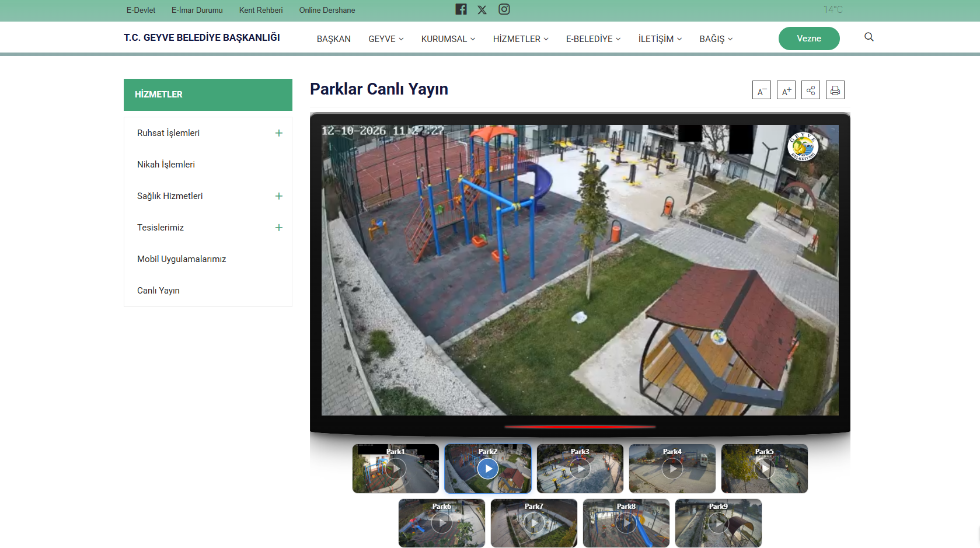This screenshot has width=980, height=548.
Task: Open the KURUMSAL dropdown menu
Action: [448, 39]
